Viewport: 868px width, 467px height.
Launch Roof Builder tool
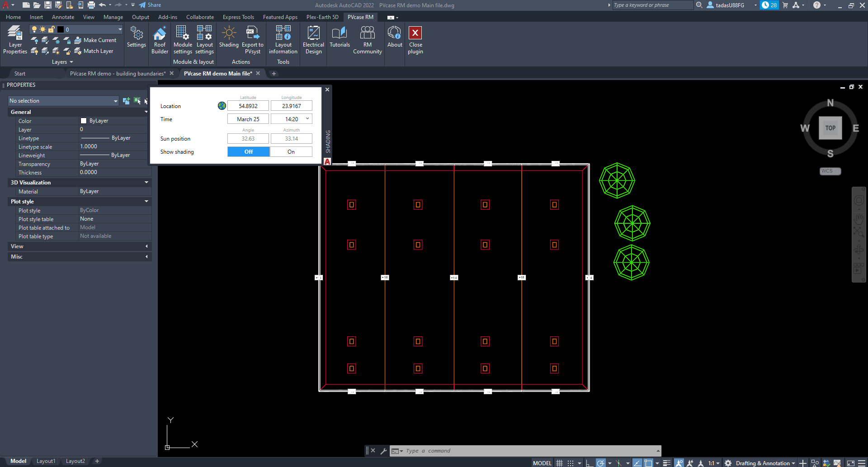160,40
